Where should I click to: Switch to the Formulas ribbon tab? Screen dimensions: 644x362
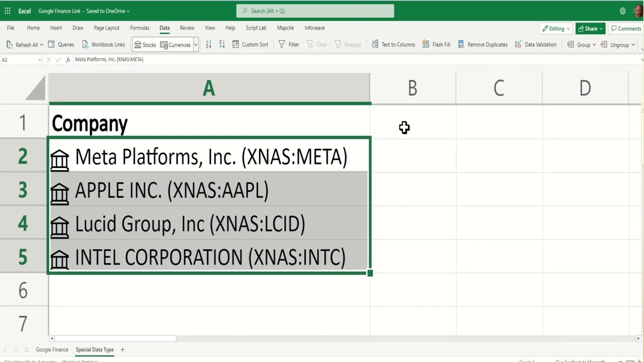click(139, 28)
